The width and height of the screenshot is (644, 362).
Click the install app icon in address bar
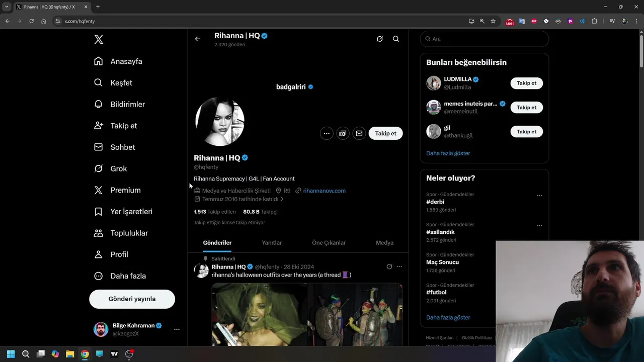tap(471, 21)
